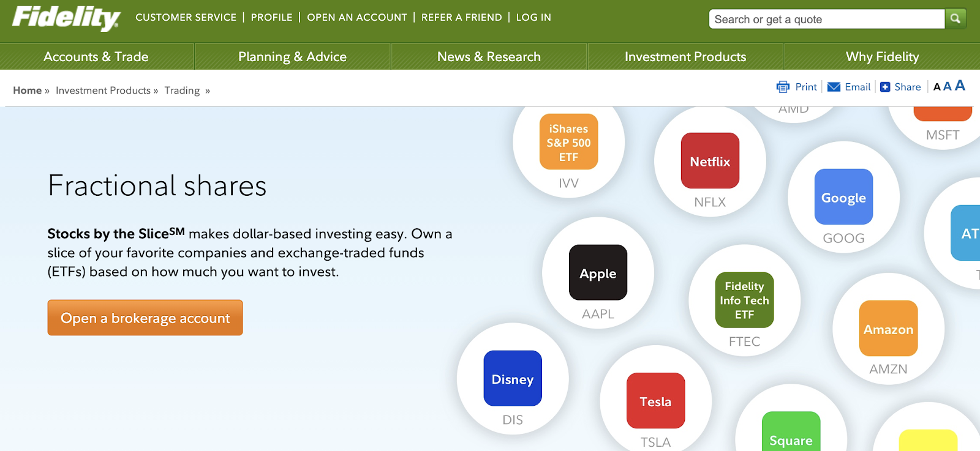Open the Profile link
Screen dimensions: 980x451
pyautogui.click(x=271, y=17)
